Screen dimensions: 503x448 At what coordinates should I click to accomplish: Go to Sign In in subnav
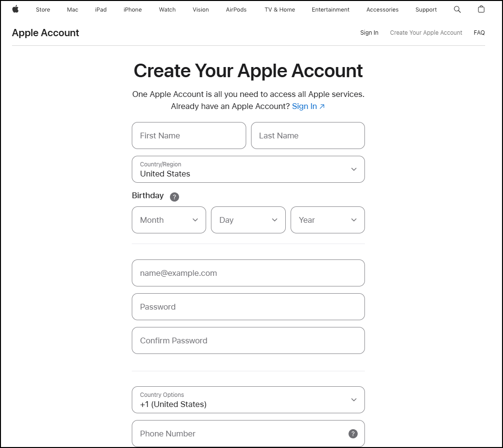pos(369,33)
